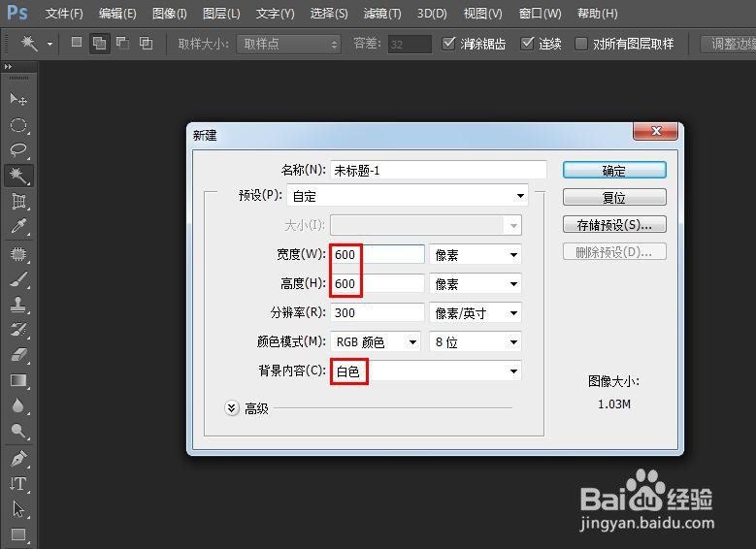
Task: Select the Move tool
Action: 18,99
